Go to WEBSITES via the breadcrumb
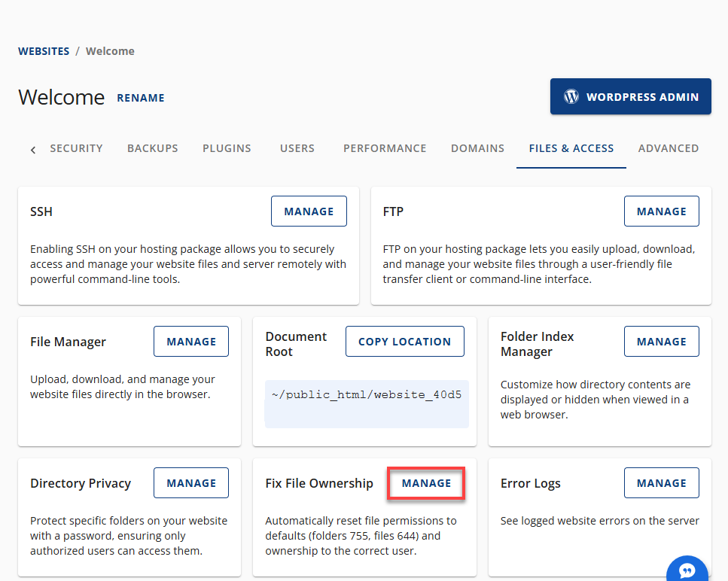Viewport: 728px width, 581px height. pos(43,50)
